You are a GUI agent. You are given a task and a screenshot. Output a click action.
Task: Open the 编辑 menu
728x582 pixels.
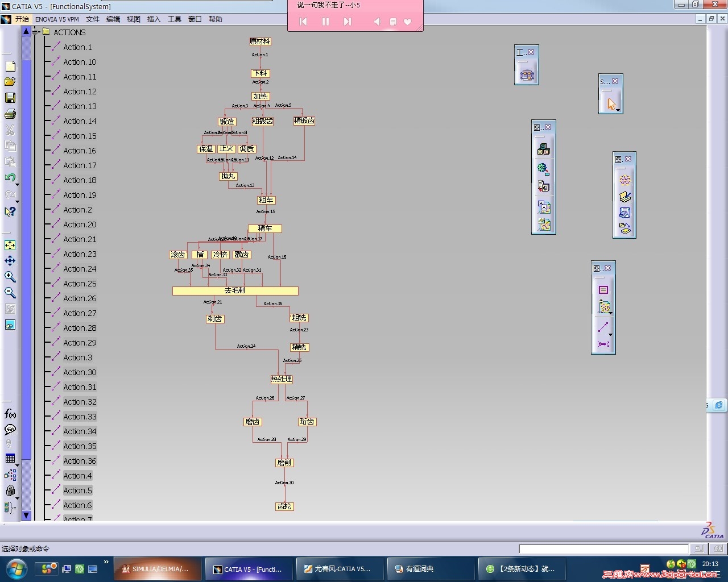click(x=113, y=19)
